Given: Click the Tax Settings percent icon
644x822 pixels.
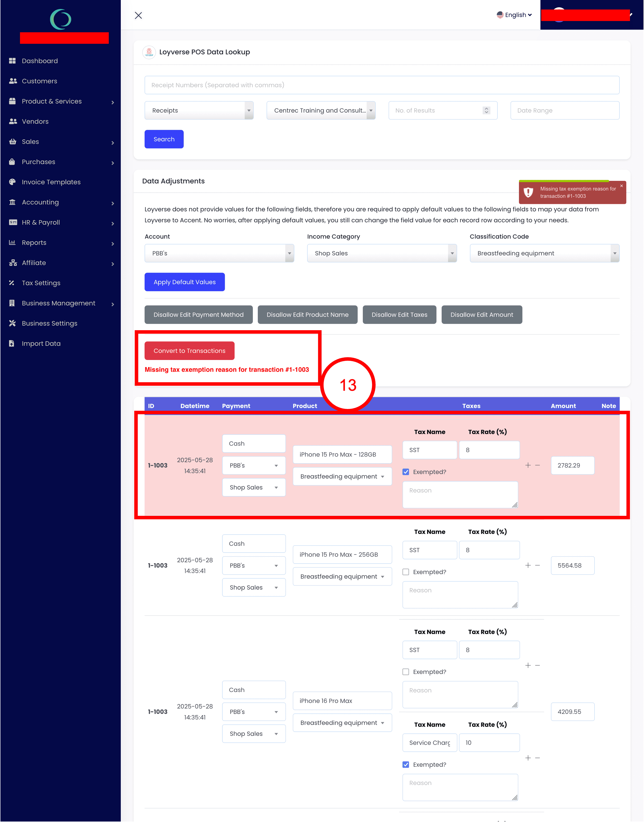Looking at the screenshot, I should [12, 283].
